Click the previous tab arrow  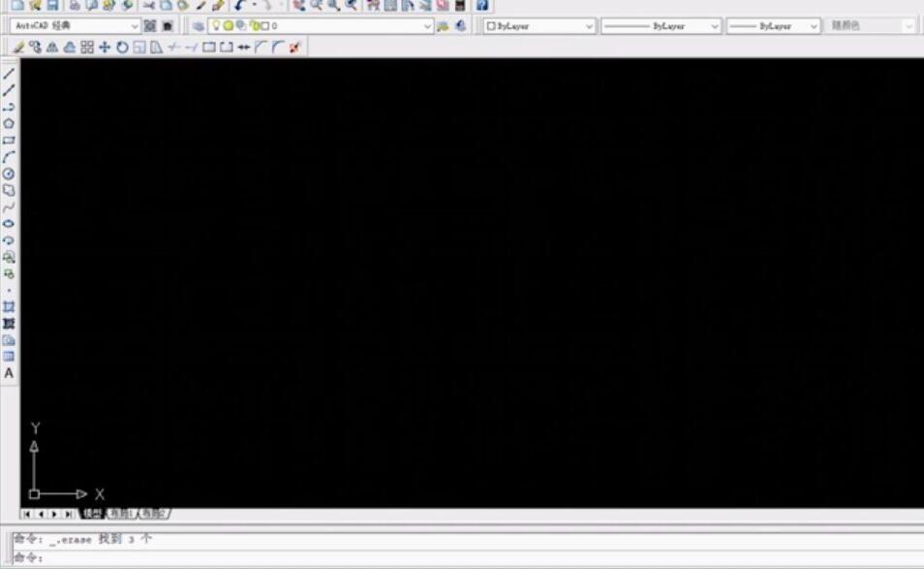coord(41,514)
